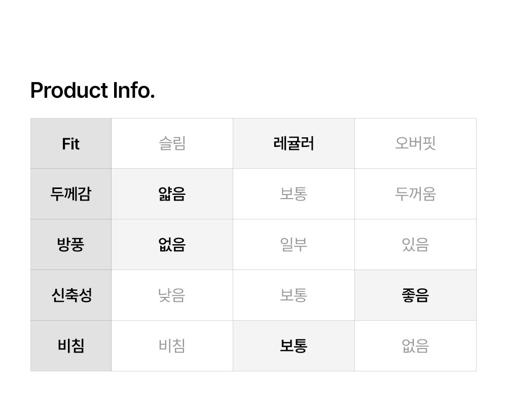Click the 방풍 row header
The height and width of the screenshot is (420, 507).
pyautogui.click(x=71, y=245)
